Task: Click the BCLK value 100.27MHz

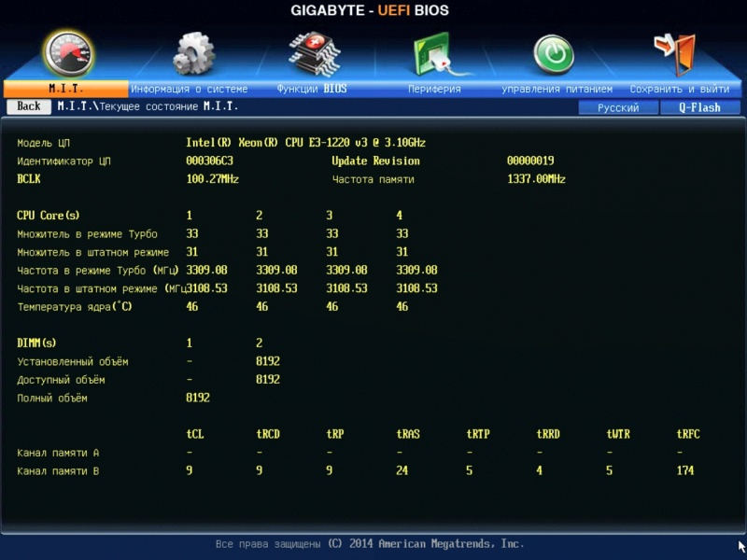Action: pos(213,179)
